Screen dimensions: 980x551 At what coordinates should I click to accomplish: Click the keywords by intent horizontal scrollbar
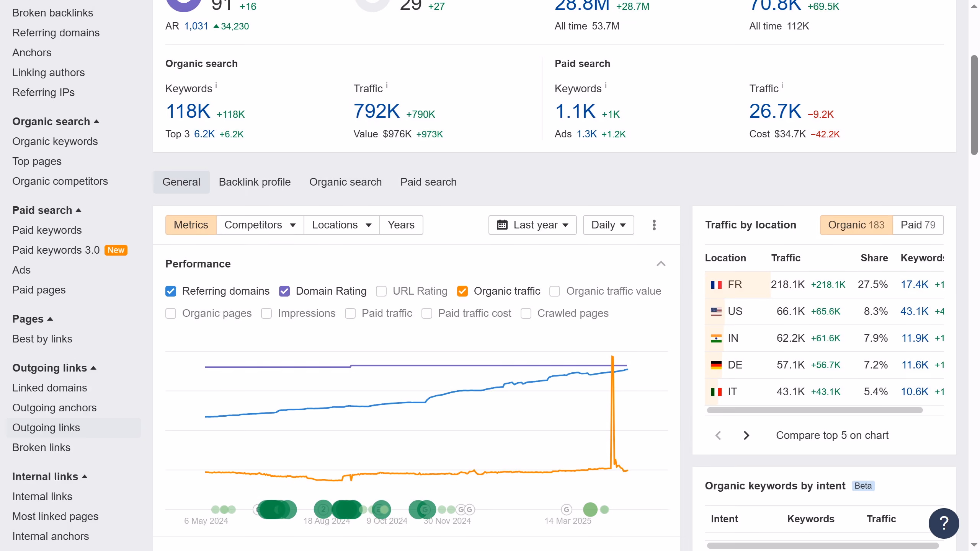tap(823, 546)
